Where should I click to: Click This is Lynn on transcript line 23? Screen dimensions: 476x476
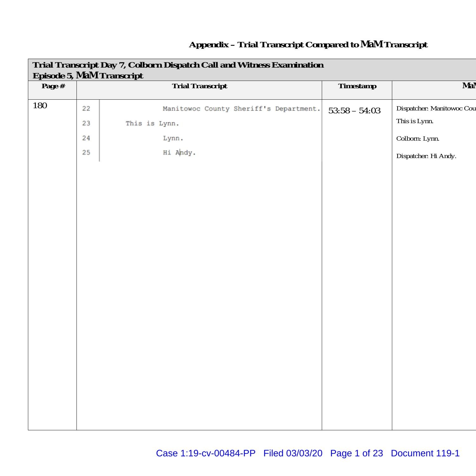click(152, 123)
